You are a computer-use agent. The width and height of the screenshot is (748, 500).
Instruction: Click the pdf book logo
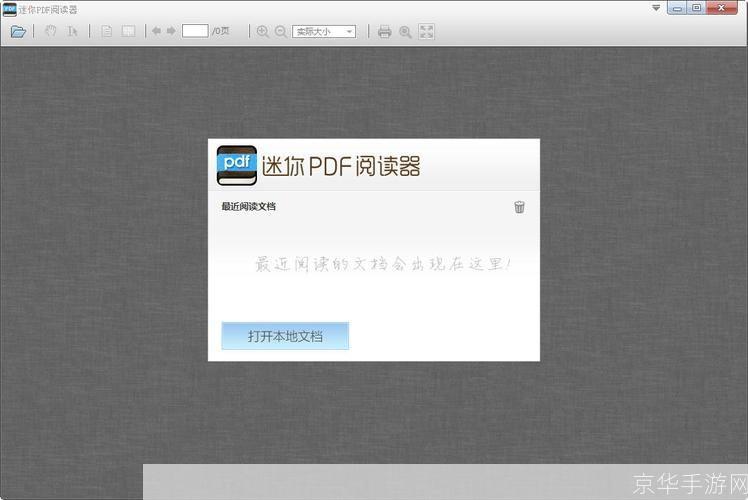point(237,166)
